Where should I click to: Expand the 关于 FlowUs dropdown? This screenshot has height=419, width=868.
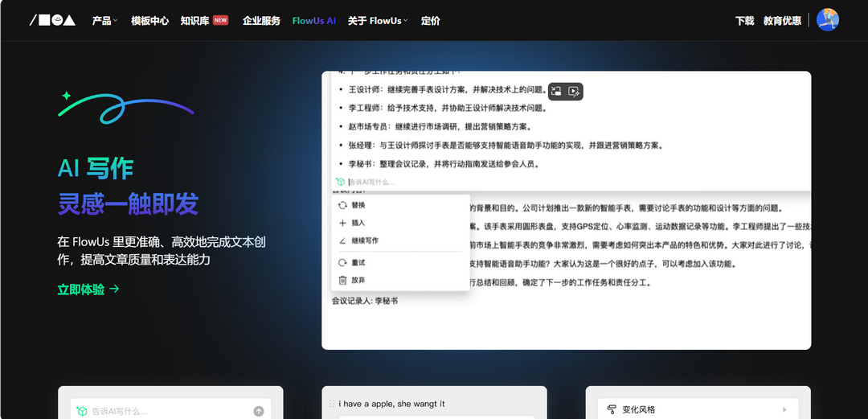[378, 20]
